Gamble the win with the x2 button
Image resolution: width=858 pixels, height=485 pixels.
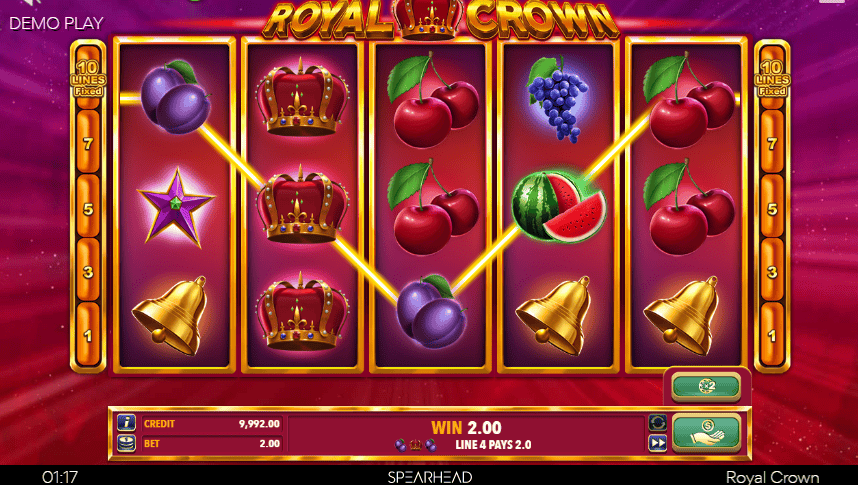pos(706,386)
